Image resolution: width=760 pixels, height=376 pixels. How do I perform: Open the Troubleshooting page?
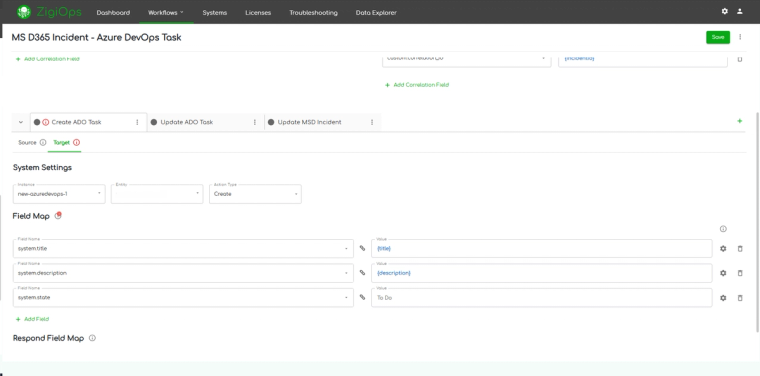point(313,13)
